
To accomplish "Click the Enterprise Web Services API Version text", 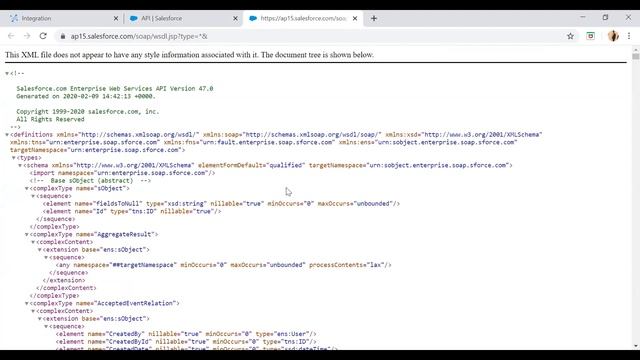I will coord(115,89).
